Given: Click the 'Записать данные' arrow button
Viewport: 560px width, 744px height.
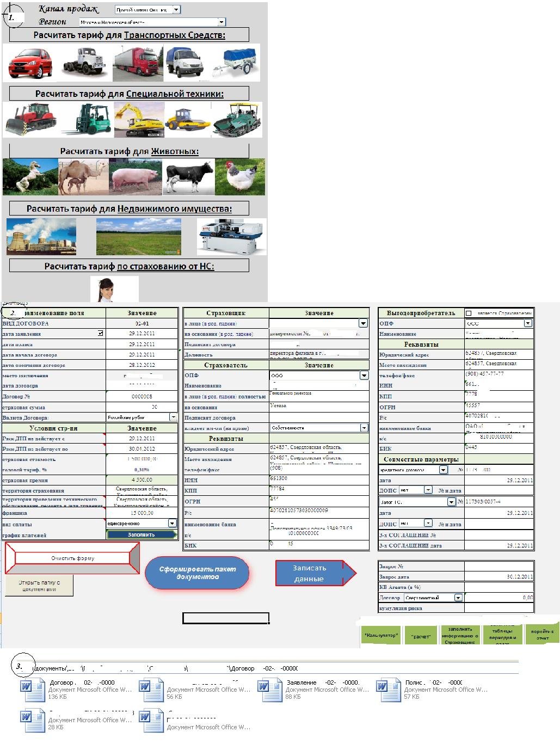Looking at the screenshot, I should point(316,573).
